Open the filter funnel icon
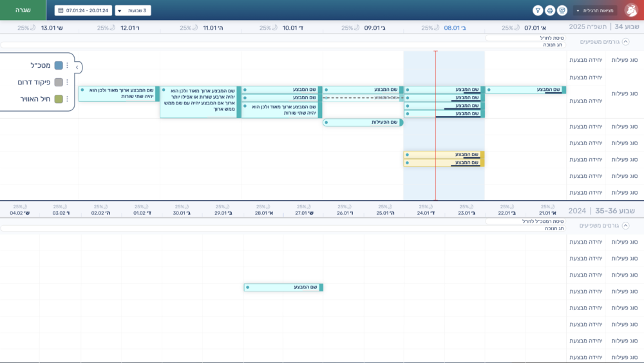 [x=538, y=10]
